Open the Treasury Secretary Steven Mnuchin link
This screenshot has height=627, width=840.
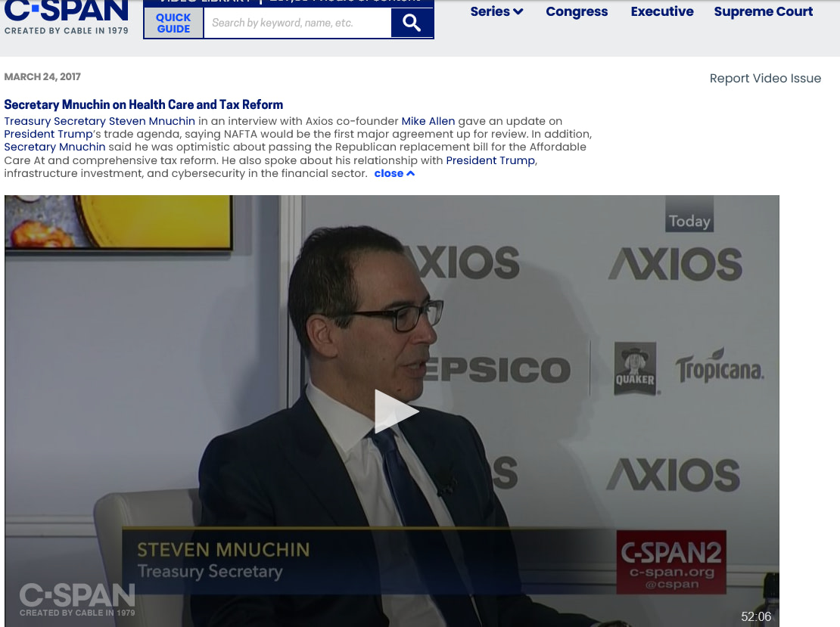click(100, 121)
